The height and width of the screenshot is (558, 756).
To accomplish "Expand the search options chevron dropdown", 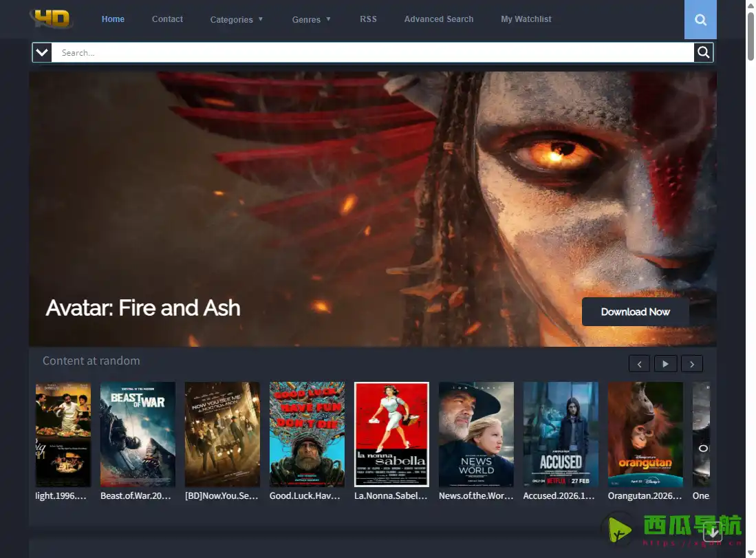I will pyautogui.click(x=42, y=52).
